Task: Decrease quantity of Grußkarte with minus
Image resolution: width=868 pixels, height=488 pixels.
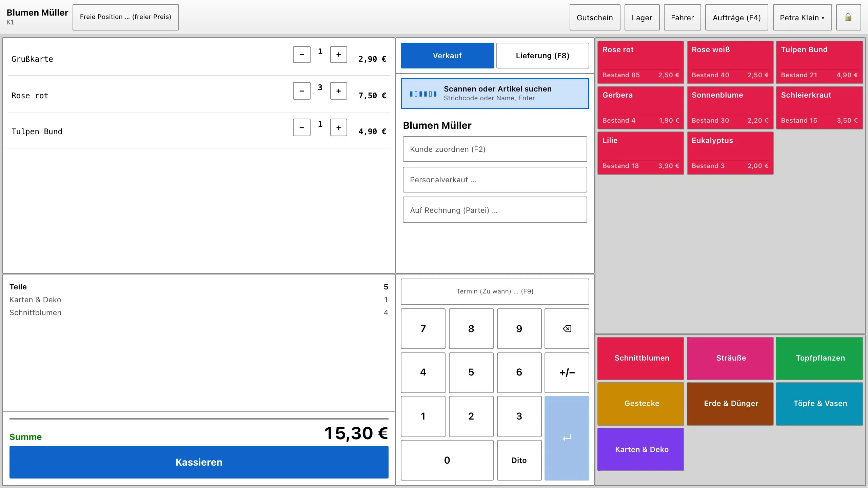Action: [x=301, y=55]
